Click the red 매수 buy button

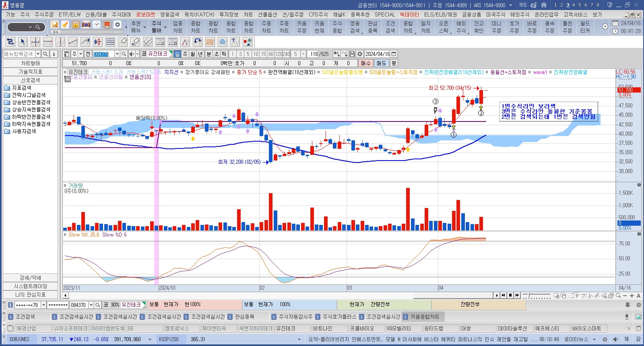point(365,63)
